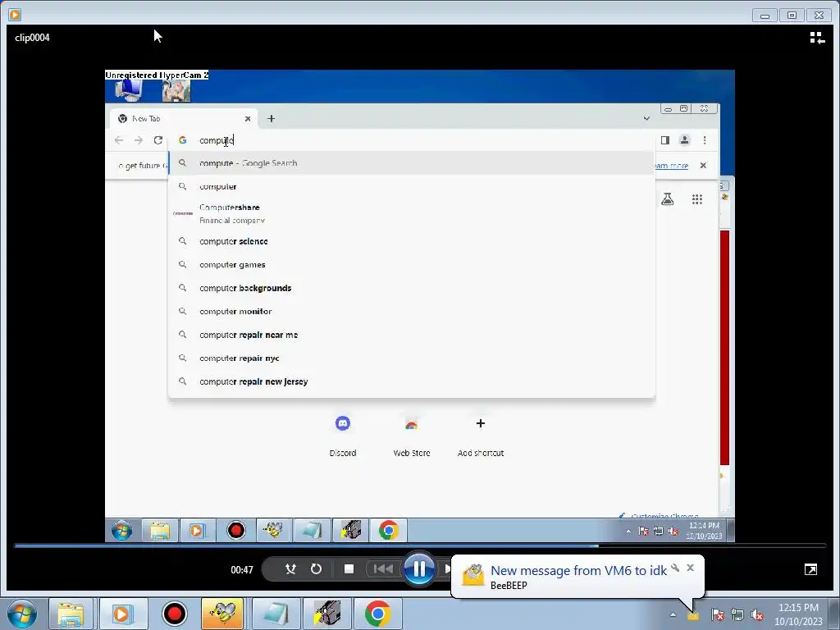Click the clip0004 title text

coord(32,38)
